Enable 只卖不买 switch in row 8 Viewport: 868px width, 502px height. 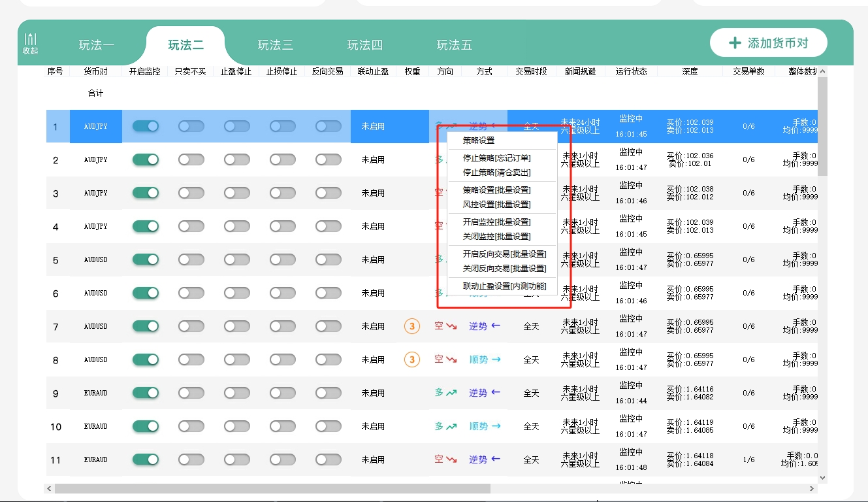(x=191, y=360)
